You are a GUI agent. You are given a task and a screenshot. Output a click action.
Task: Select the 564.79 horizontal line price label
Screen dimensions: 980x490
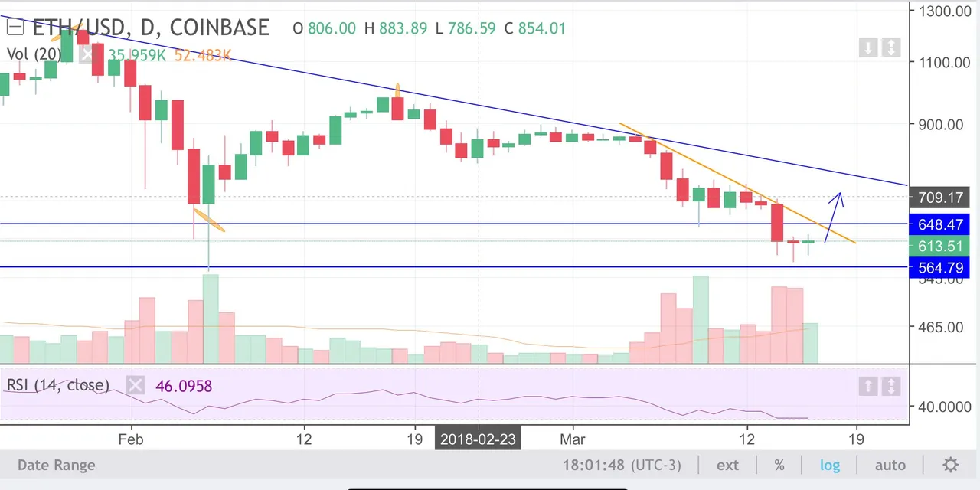pos(939,267)
